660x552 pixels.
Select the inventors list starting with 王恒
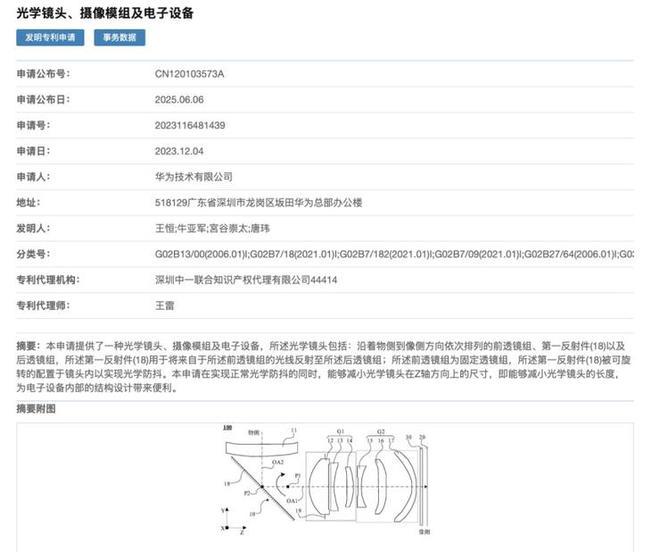pos(213,228)
